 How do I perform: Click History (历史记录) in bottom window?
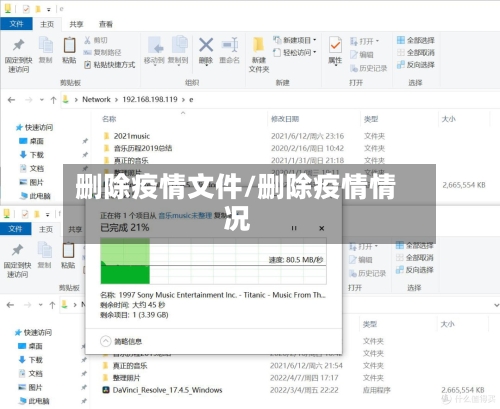pos(367,273)
